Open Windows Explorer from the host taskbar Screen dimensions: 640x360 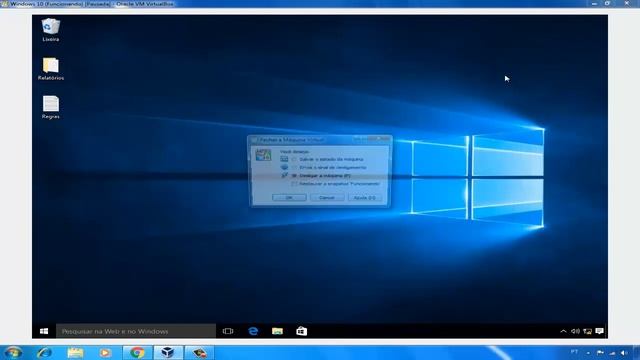pyautogui.click(x=75, y=352)
